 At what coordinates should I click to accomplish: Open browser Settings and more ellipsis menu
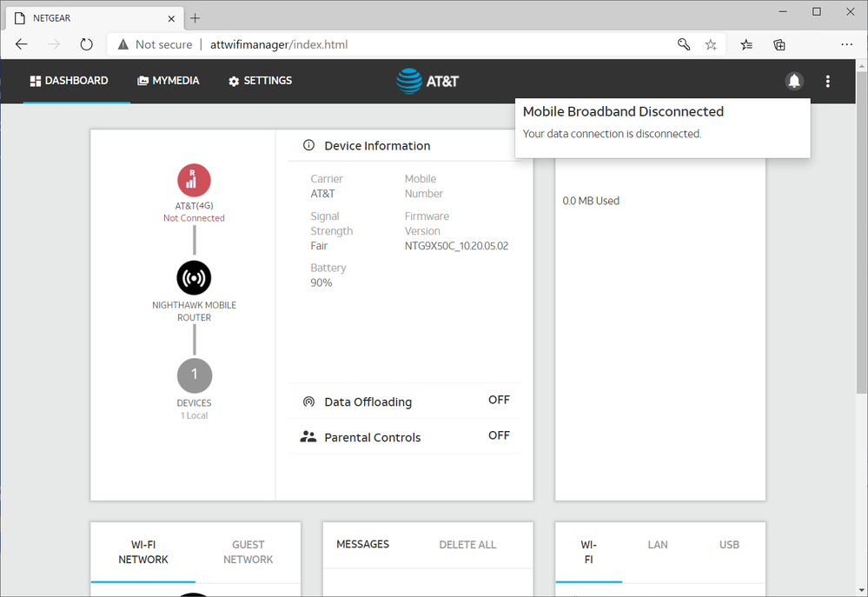click(846, 44)
